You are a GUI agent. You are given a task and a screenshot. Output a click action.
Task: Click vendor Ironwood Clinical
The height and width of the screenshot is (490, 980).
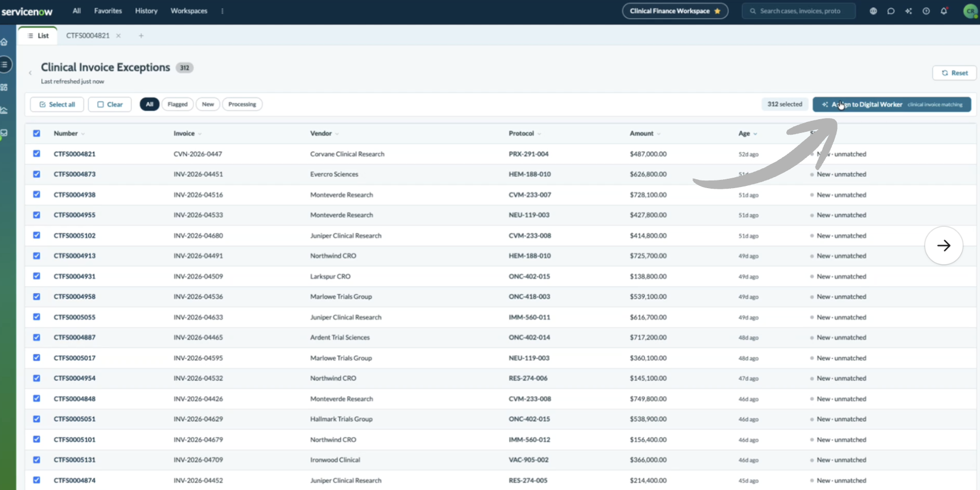tap(335, 460)
